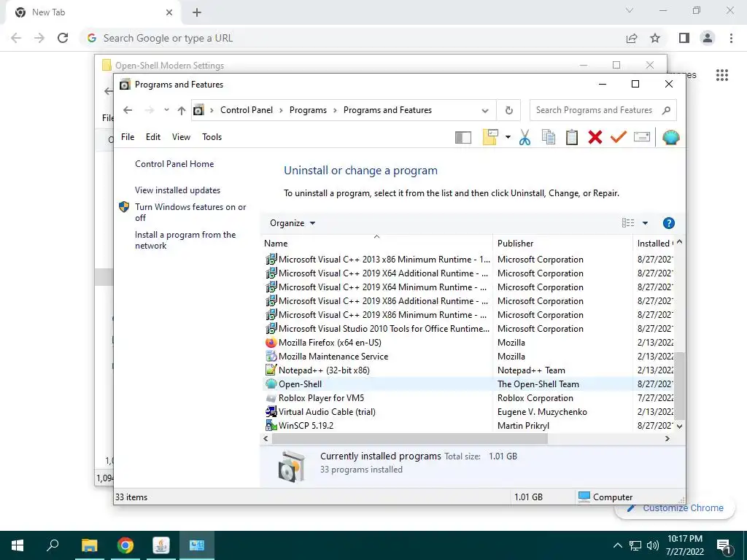Screen dimensions: 747x560
Task: Click Chrome address search bar
Action: 352,38
